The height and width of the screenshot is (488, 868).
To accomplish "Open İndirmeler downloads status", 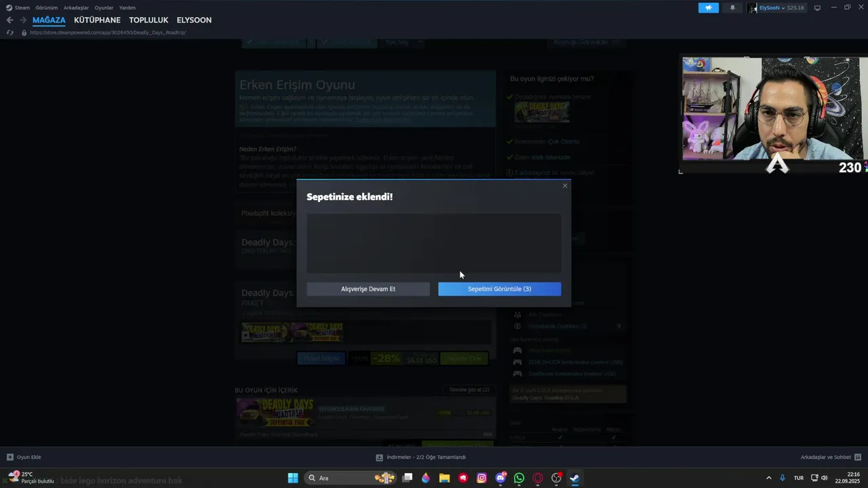I will (420, 457).
